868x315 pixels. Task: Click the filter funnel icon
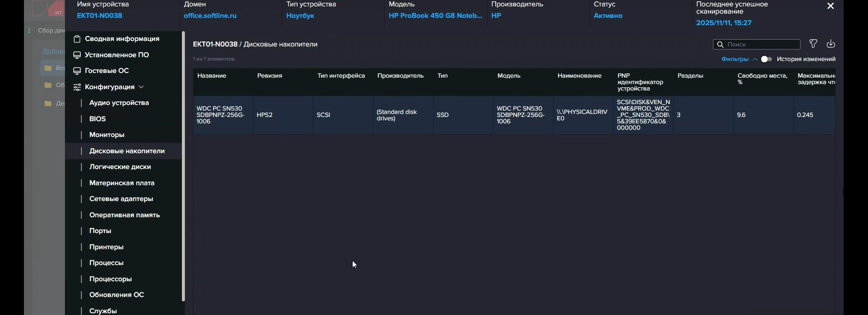[813, 44]
